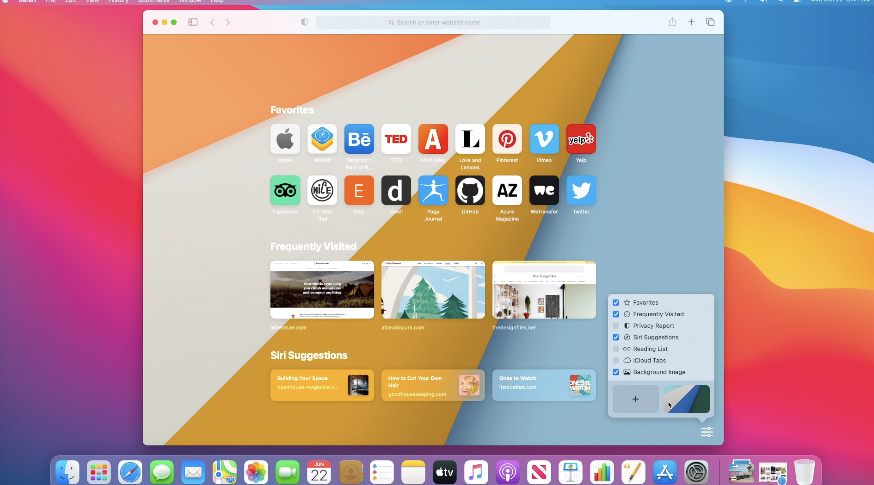This screenshot has height=485, width=874.
Task: Enable the Reading List checkbox
Action: coord(616,349)
